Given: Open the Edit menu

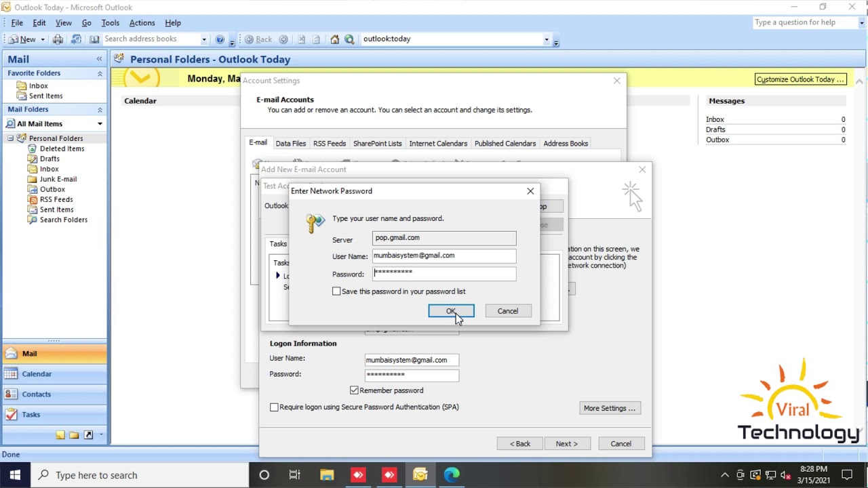Looking at the screenshot, I should coord(39,23).
